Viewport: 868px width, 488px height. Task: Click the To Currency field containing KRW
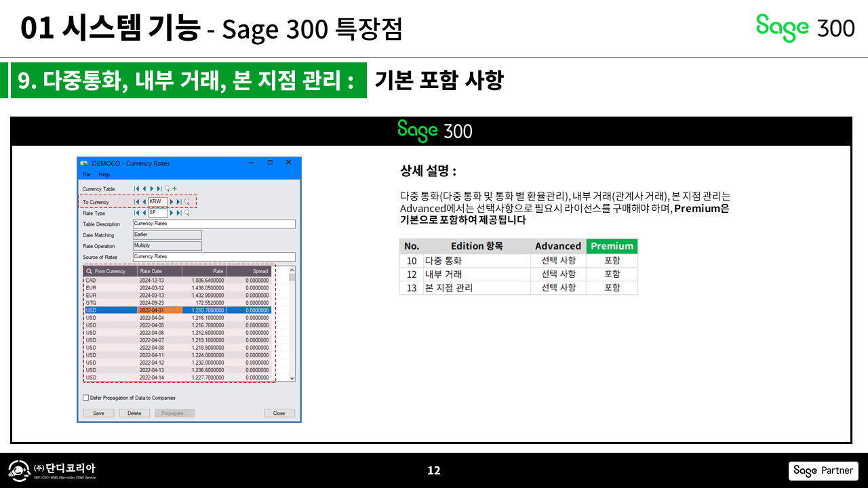(157, 202)
